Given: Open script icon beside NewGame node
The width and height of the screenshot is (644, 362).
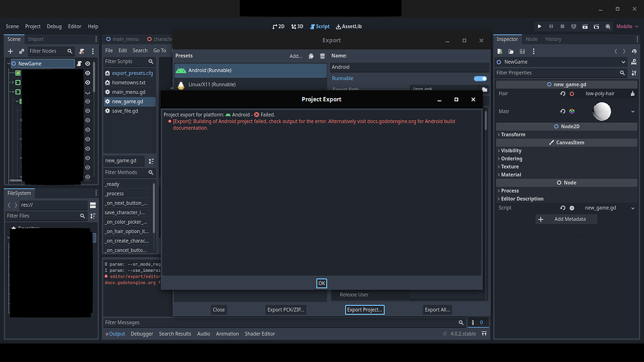Looking at the screenshot, I should tap(79, 64).
